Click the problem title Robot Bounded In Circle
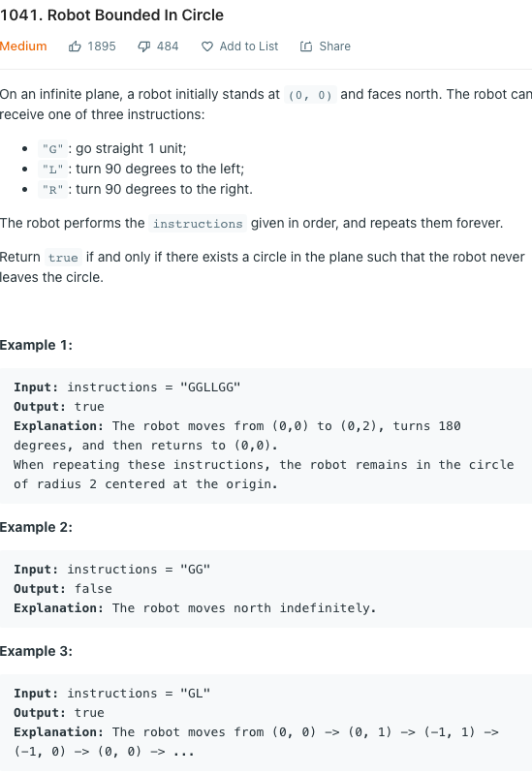The image size is (532, 774). (111, 15)
